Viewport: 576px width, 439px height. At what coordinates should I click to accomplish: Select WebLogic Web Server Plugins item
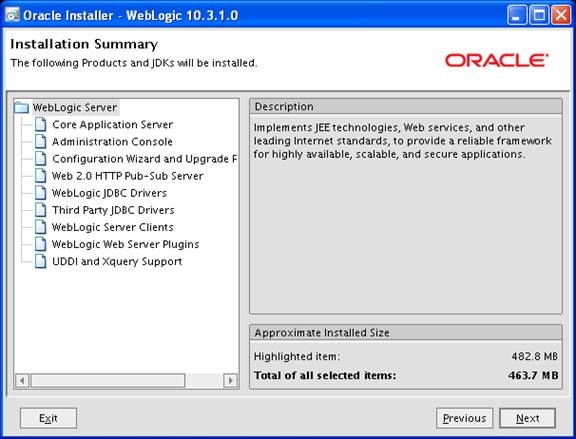click(126, 244)
